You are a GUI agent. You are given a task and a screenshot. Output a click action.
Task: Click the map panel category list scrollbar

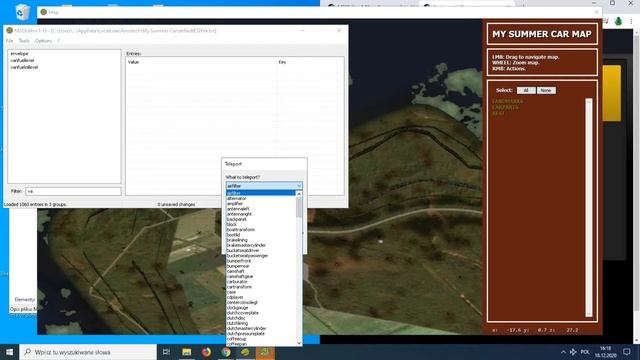589,207
